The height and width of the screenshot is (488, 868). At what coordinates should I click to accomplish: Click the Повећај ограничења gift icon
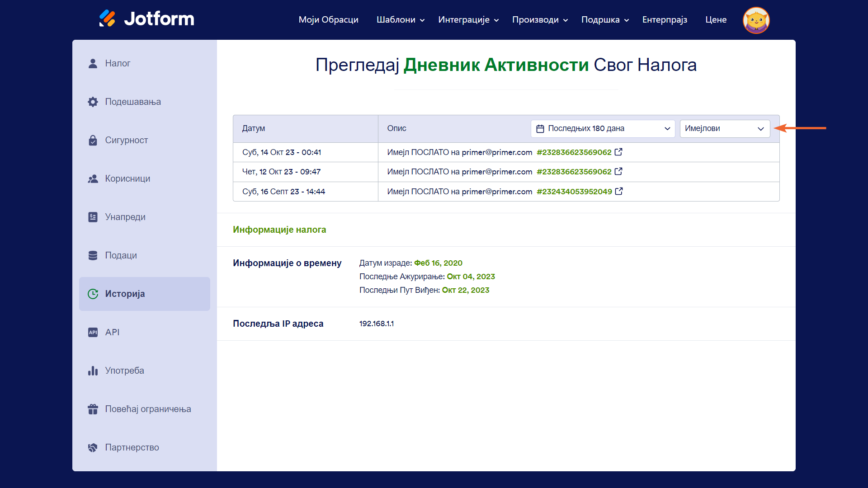93,409
